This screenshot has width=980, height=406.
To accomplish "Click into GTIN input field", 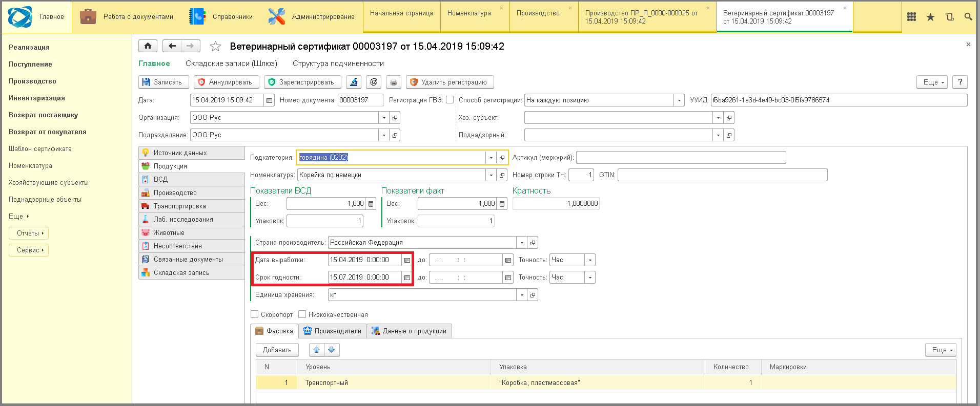I will point(722,175).
